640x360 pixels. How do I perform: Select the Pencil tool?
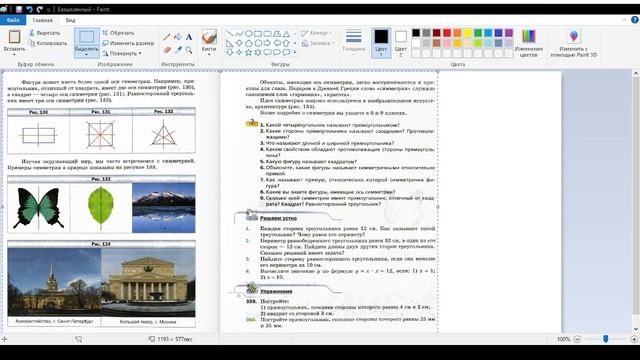pyautogui.click(x=167, y=37)
